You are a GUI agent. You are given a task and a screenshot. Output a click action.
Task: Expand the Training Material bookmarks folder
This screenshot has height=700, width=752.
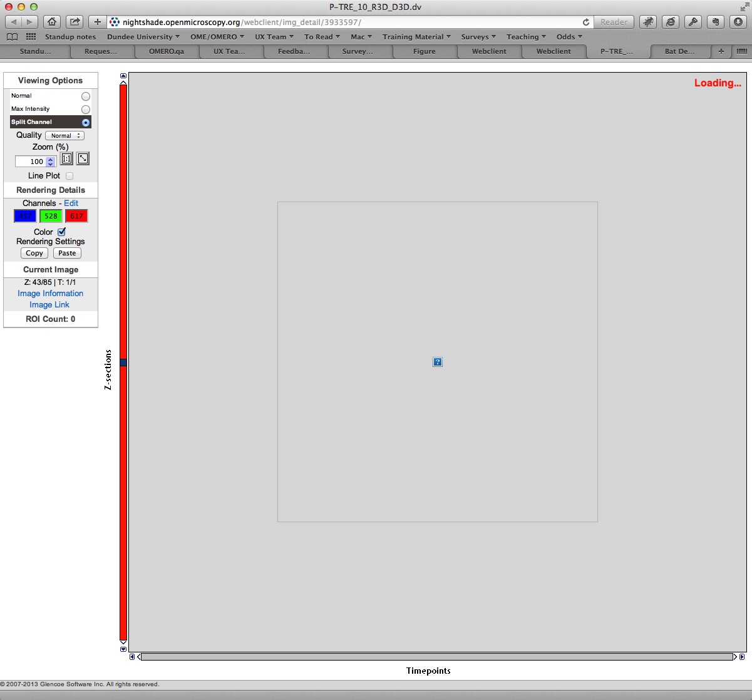pyautogui.click(x=416, y=37)
